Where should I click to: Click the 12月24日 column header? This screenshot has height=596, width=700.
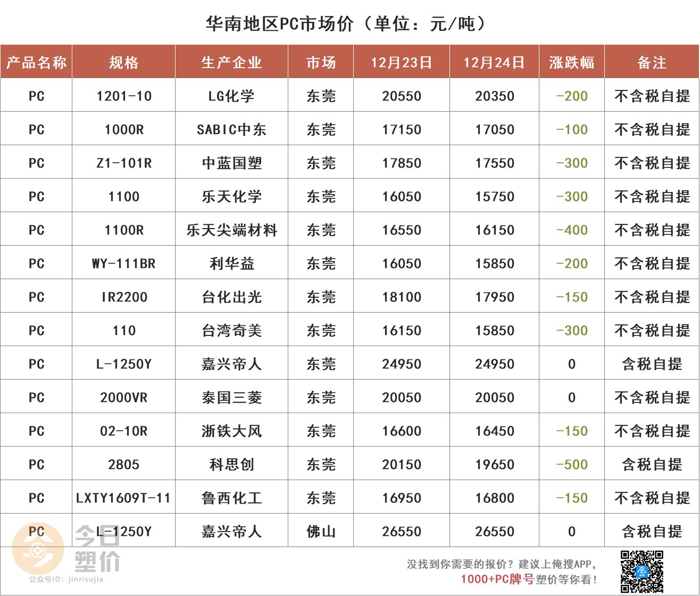point(494,62)
